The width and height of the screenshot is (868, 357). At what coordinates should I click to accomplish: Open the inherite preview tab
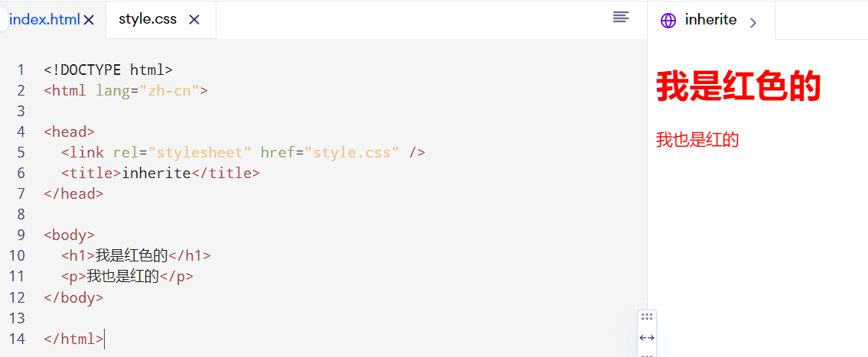710,20
